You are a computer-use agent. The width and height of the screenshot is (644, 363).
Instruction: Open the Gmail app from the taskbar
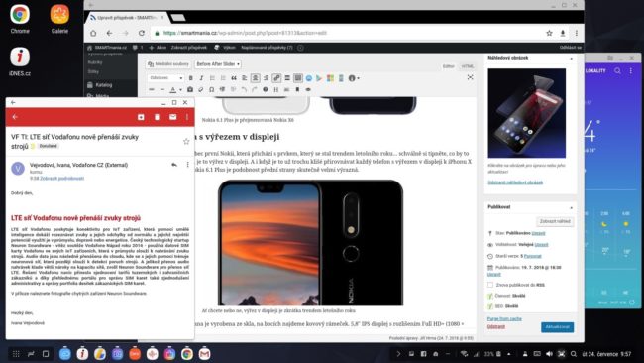pos(204,353)
